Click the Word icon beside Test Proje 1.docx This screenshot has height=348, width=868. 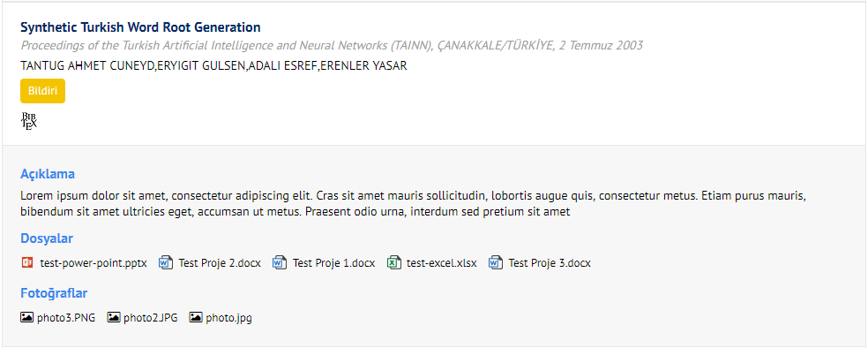pyautogui.click(x=280, y=262)
